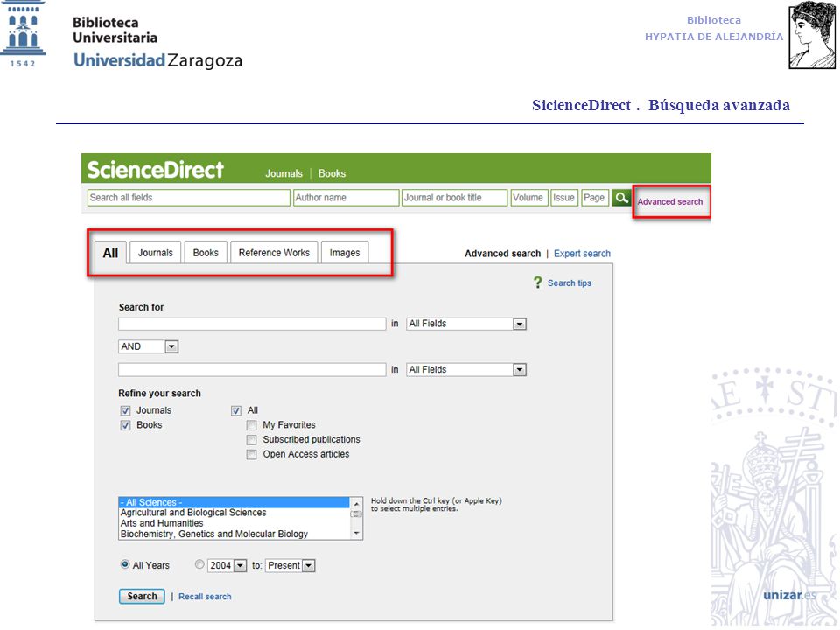This screenshot has width=840, height=630.
Task: Open the first All Fields dropdown
Action: 466,324
